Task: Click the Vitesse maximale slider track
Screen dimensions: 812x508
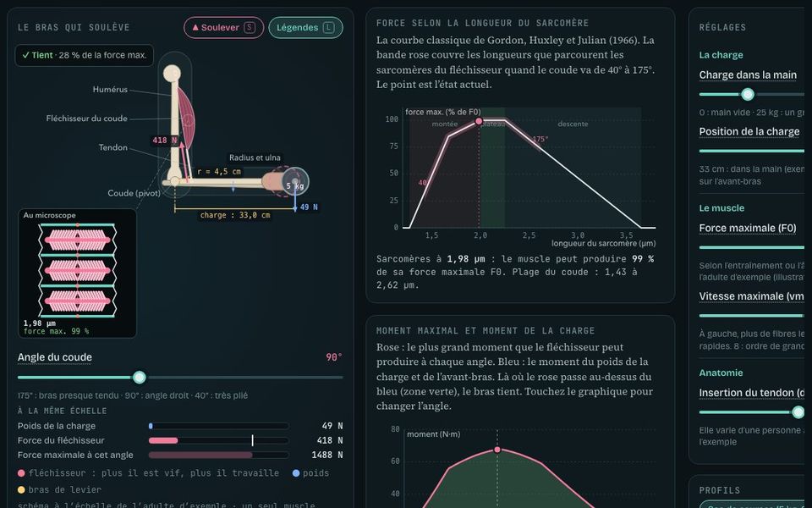Action: tap(751, 315)
